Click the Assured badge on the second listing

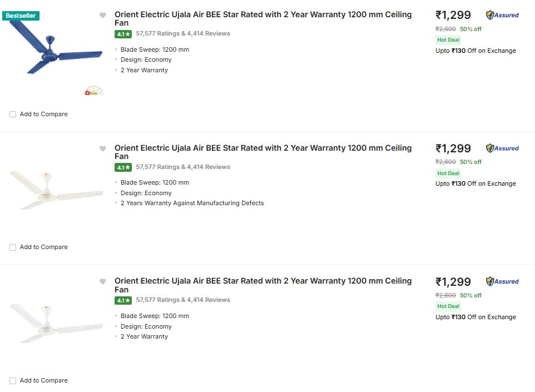point(502,148)
